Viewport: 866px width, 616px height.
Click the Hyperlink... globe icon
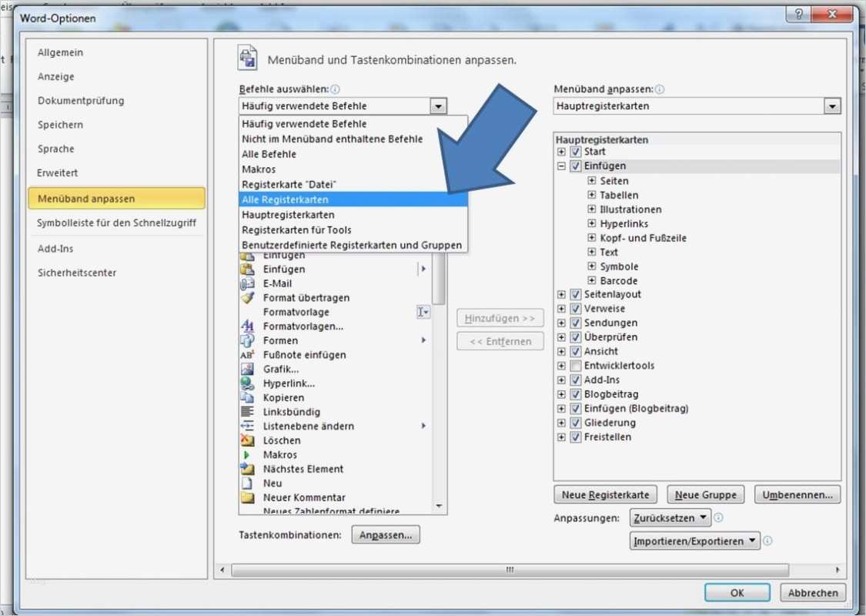[247, 383]
